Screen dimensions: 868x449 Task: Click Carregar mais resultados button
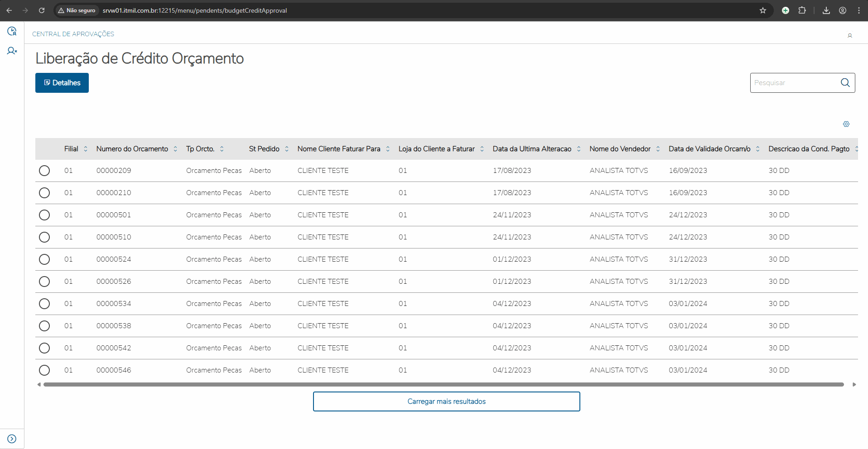[446, 401]
